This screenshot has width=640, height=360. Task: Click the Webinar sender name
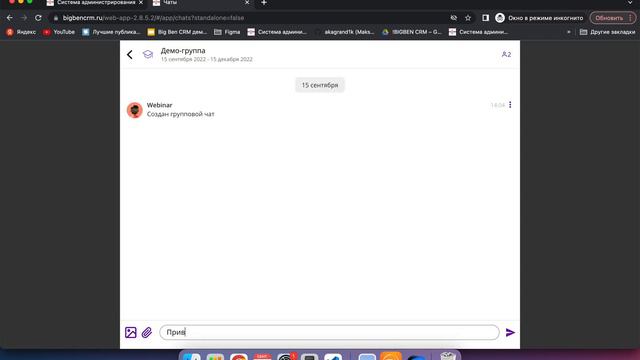coord(159,105)
